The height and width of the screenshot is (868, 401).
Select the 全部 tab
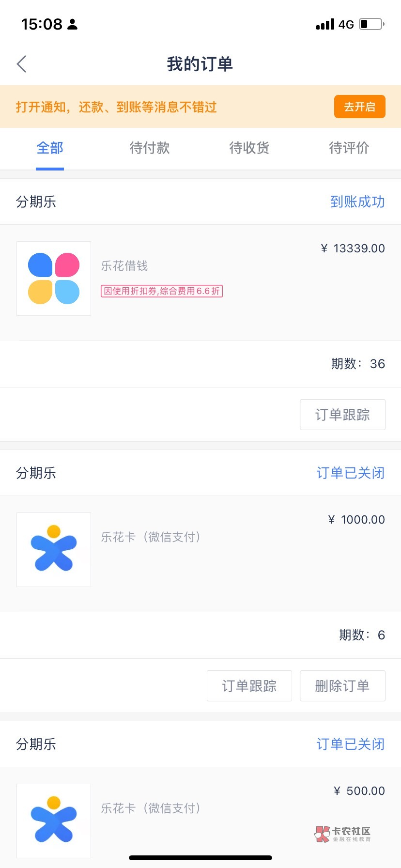(x=50, y=148)
